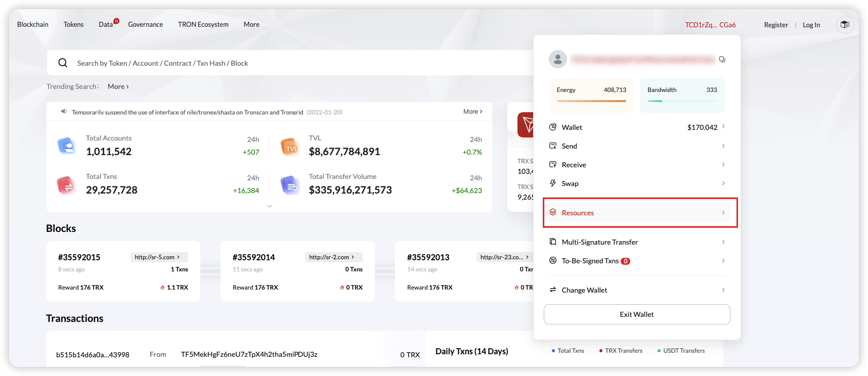Click the Resources layers icon

[x=553, y=212]
